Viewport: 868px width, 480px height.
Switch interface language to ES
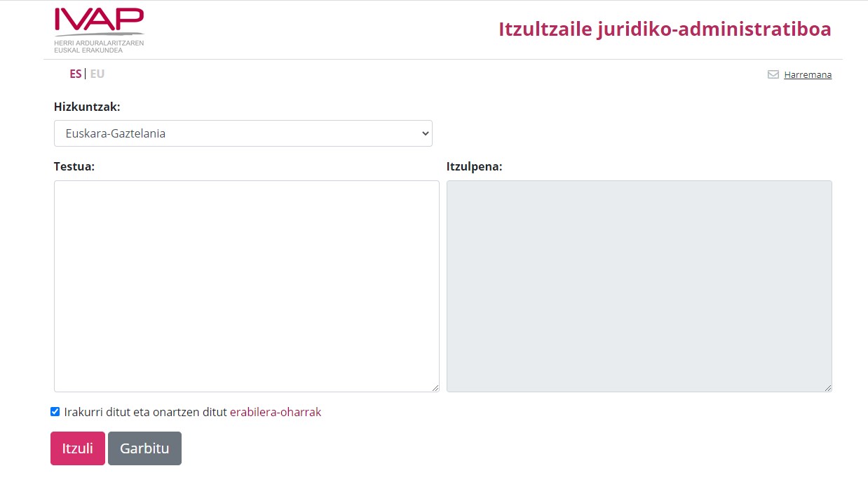tap(75, 74)
